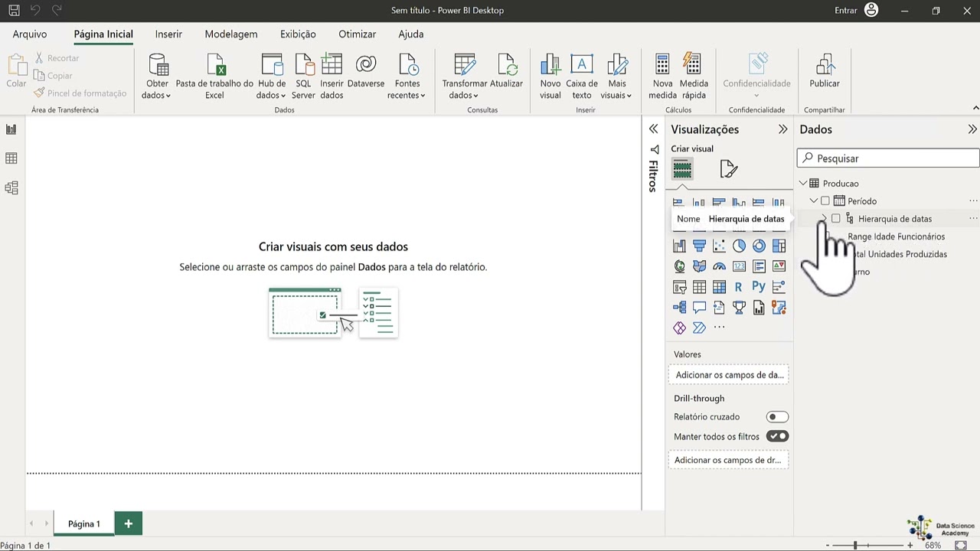Click the Medida rápida button
The height and width of the screenshot is (551, 980).
694,77
